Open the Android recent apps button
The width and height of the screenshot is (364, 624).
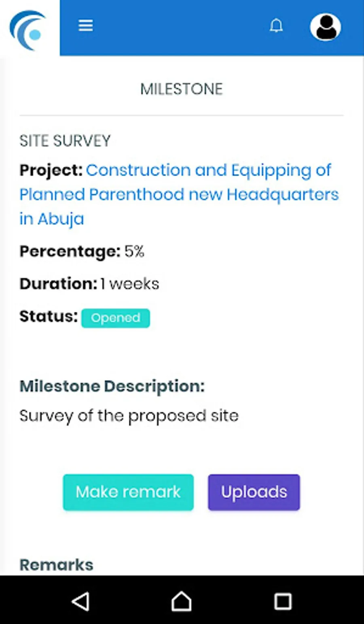tap(283, 601)
